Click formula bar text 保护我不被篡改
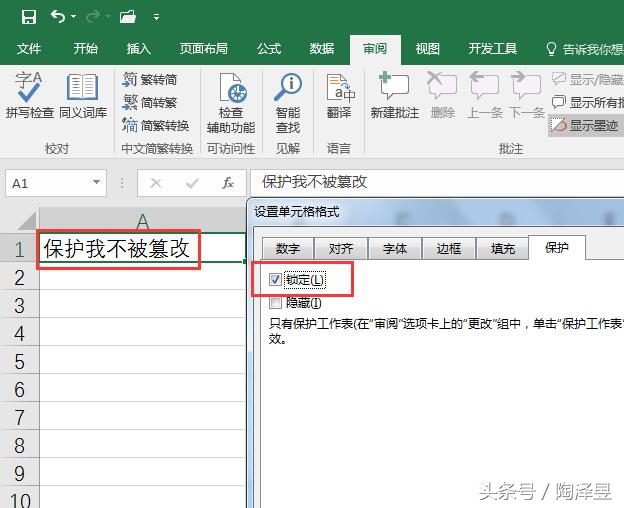The height and width of the screenshot is (508, 624). coord(314,182)
